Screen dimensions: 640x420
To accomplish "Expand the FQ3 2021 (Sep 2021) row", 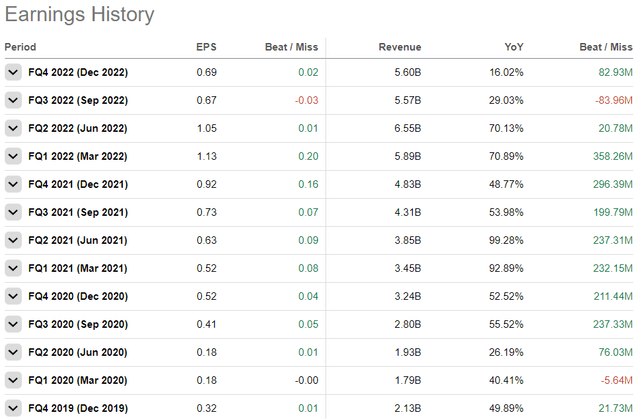I will [13, 213].
